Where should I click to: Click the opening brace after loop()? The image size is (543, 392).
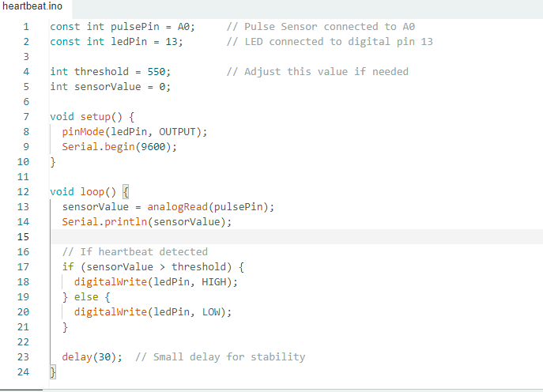[x=126, y=192]
